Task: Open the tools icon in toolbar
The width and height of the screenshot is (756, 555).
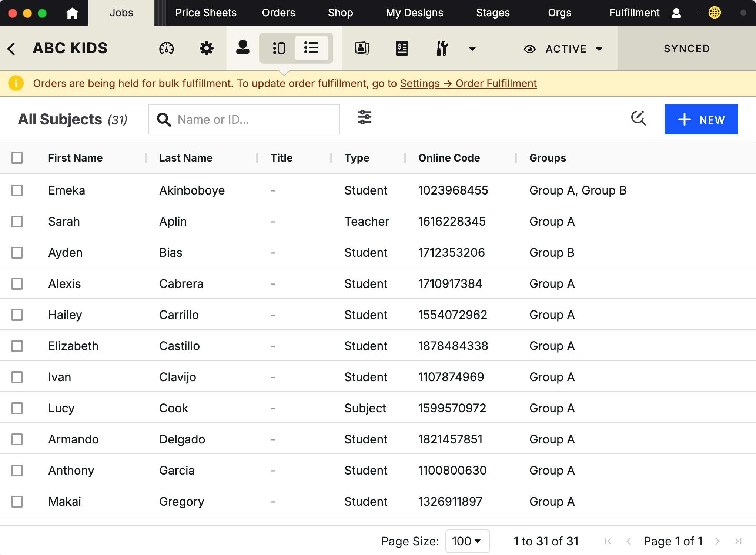Action: [x=442, y=49]
